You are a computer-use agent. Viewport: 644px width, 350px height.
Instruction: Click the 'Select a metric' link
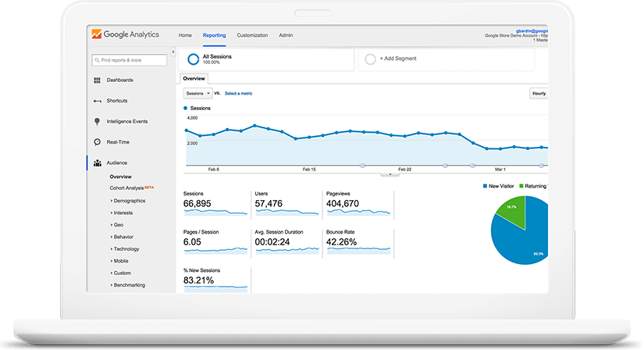click(x=238, y=94)
